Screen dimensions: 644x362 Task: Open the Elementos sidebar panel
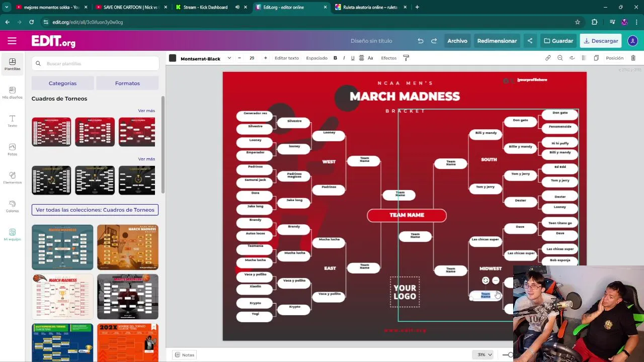pos(12,177)
